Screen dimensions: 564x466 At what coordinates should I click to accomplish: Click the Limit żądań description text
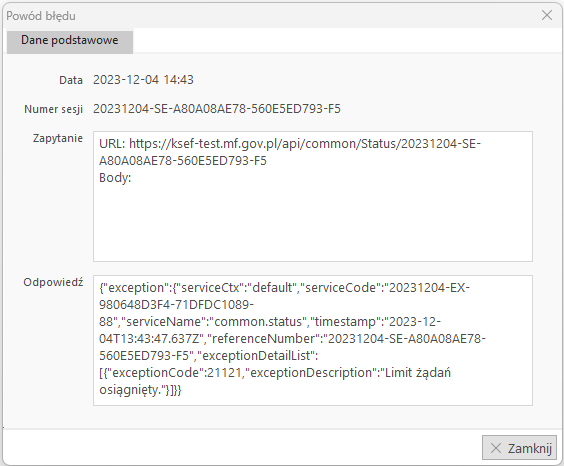click(418, 373)
